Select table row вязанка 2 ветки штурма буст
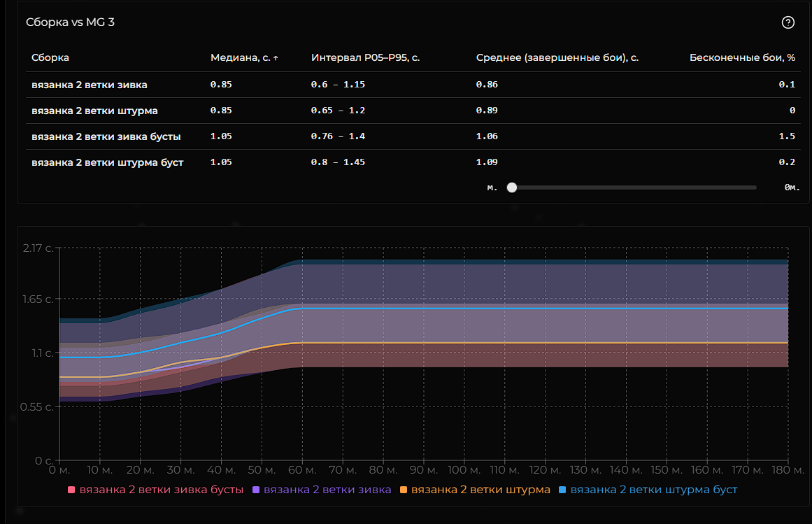Screen dimensions: 812x524 pos(107,162)
